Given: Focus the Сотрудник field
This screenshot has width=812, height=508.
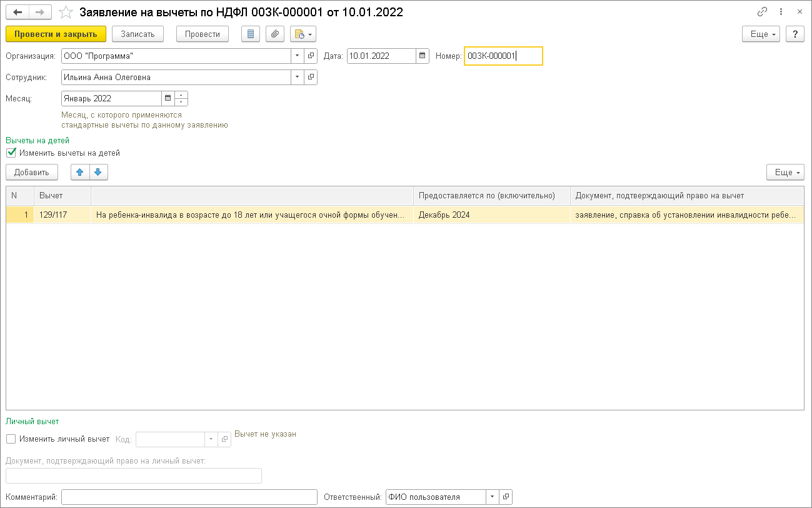Looking at the screenshot, I should point(176,77).
